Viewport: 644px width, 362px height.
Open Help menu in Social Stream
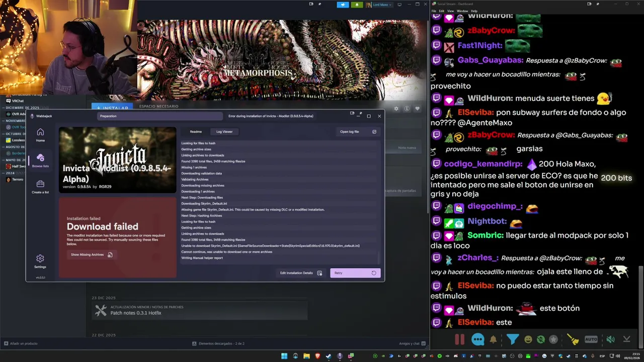point(474,11)
